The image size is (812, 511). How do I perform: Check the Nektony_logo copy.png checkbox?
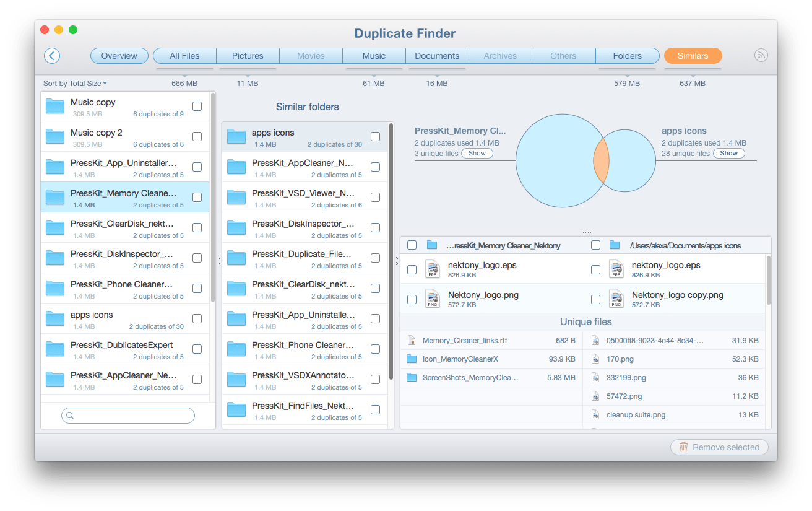point(595,300)
